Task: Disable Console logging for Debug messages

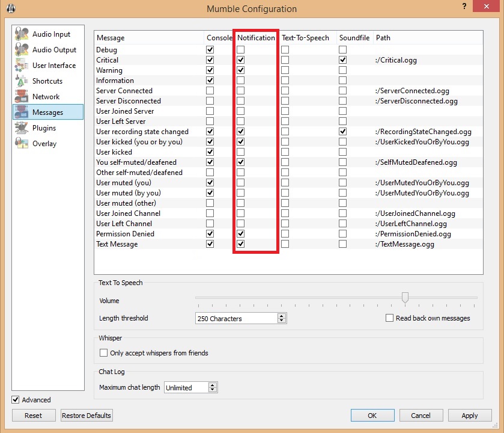Action: 210,49
